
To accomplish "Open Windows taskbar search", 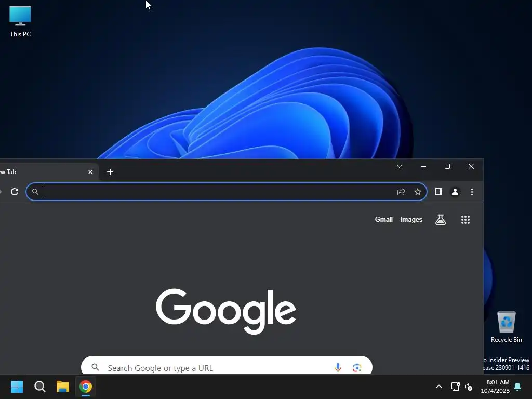I will coord(39,387).
